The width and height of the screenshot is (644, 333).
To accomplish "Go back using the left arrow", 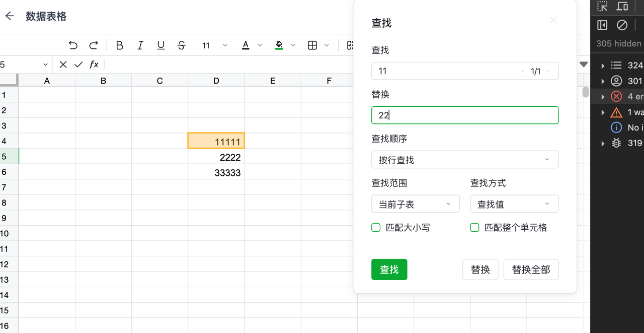I will pyautogui.click(x=10, y=16).
